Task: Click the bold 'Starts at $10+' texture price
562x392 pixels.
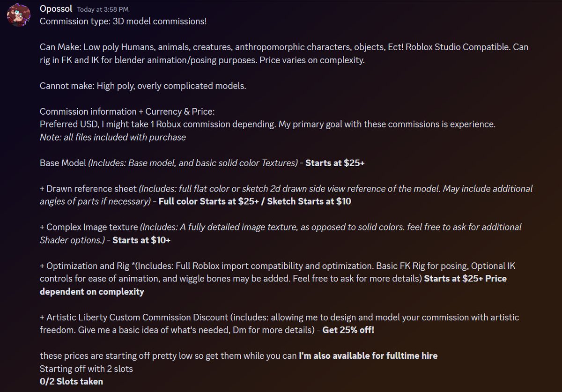Action: coord(141,240)
